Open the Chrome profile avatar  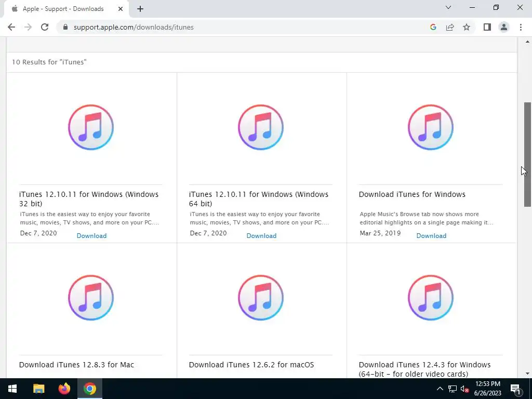(504, 27)
